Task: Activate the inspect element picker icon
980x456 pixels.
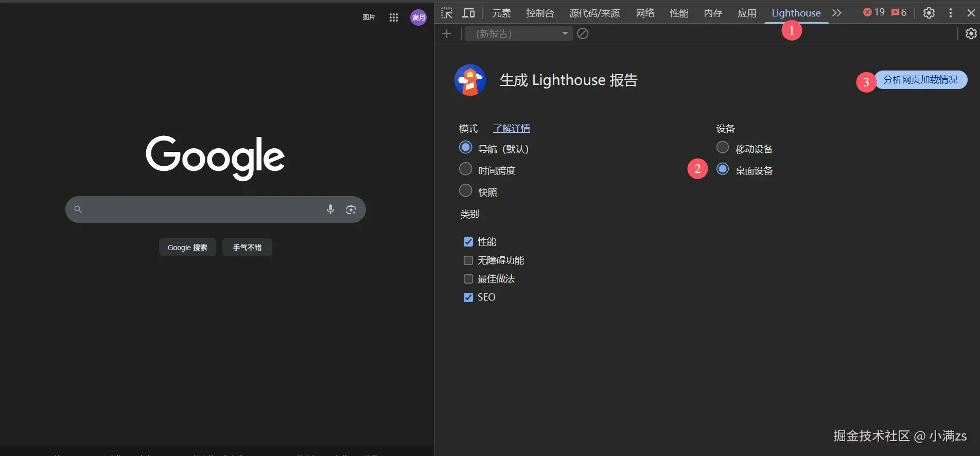Action: 447,13
